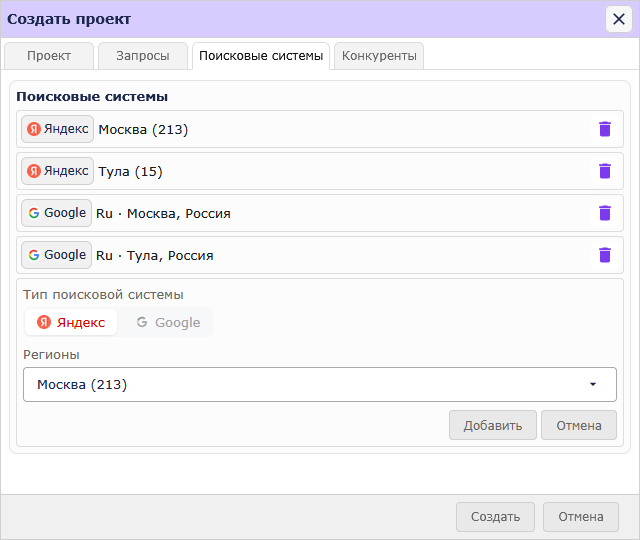Remove the Google Тула, Россия entry
The width and height of the screenshot is (640, 540).
click(604, 255)
